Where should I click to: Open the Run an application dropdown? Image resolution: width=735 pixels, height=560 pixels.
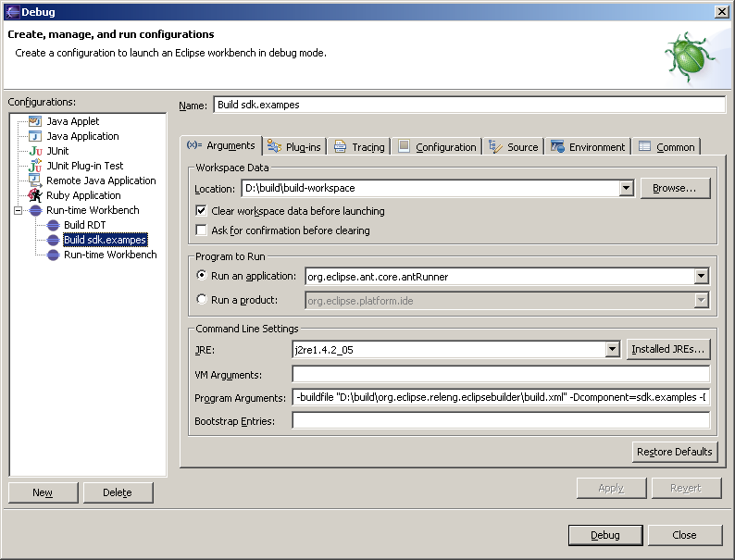click(701, 276)
